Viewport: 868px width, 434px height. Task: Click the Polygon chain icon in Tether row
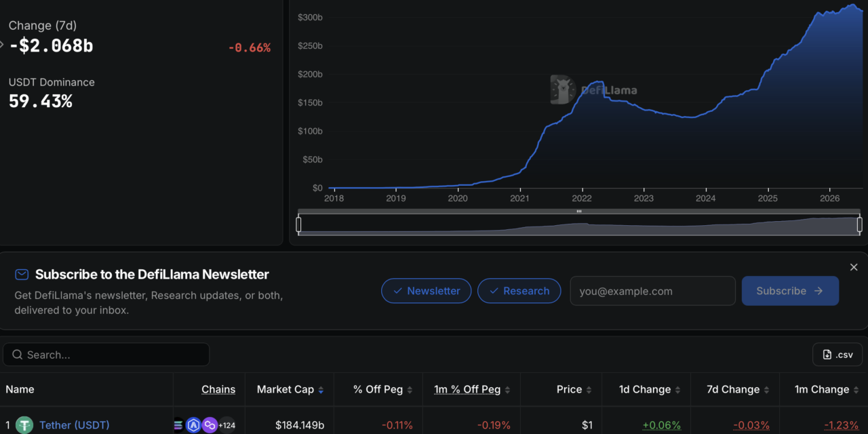(x=210, y=425)
